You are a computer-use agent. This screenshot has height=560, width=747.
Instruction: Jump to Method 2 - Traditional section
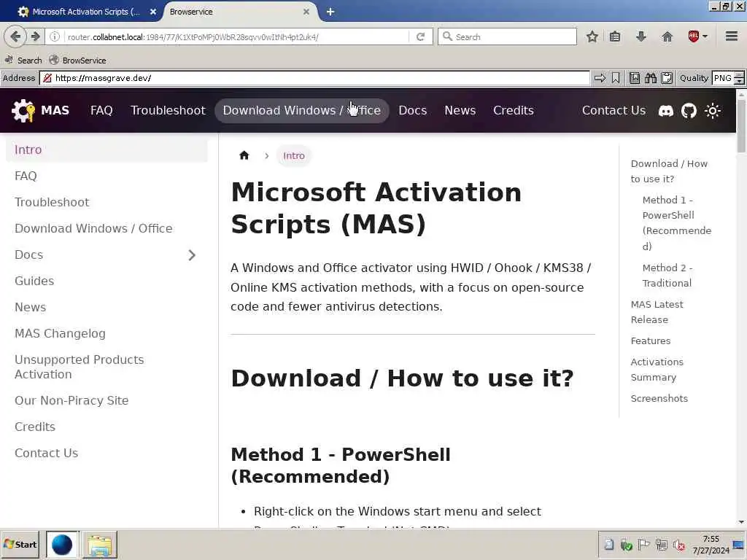(667, 275)
